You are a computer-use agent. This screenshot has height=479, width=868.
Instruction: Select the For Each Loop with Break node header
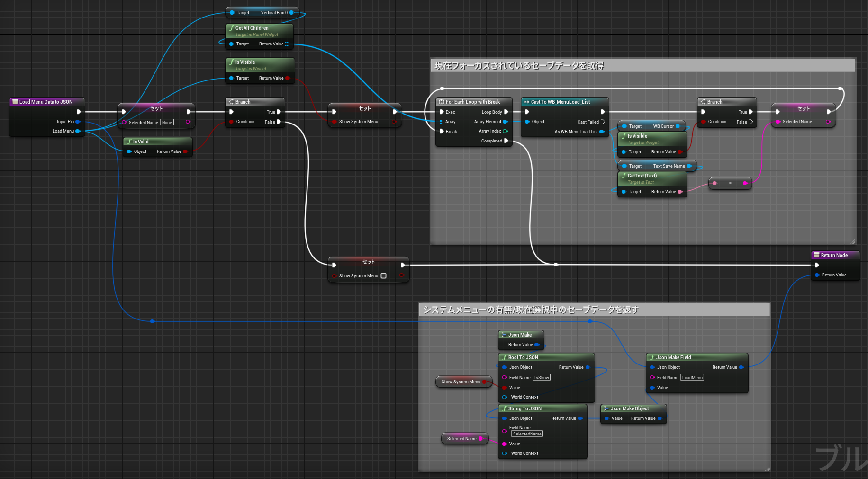pyautogui.click(x=474, y=102)
